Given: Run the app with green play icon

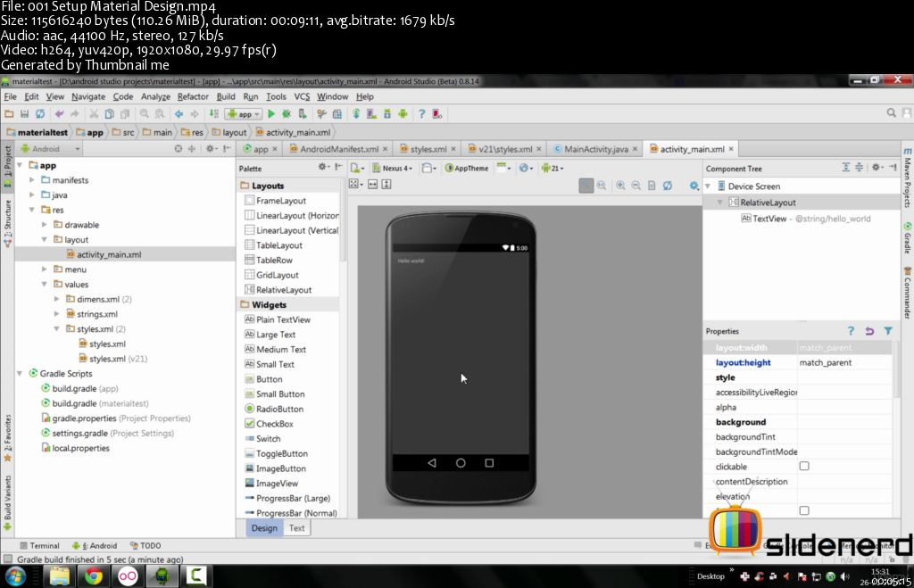Looking at the screenshot, I should coord(271,114).
